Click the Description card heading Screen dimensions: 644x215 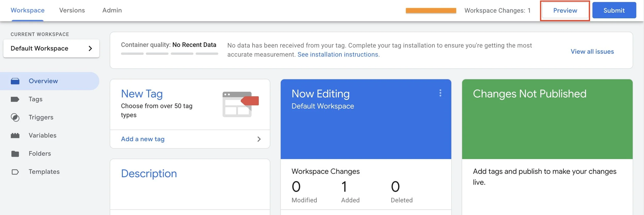pyautogui.click(x=149, y=173)
